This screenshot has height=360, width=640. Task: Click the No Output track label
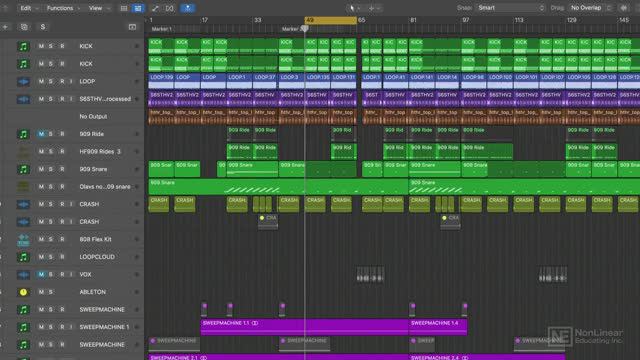tap(93, 117)
